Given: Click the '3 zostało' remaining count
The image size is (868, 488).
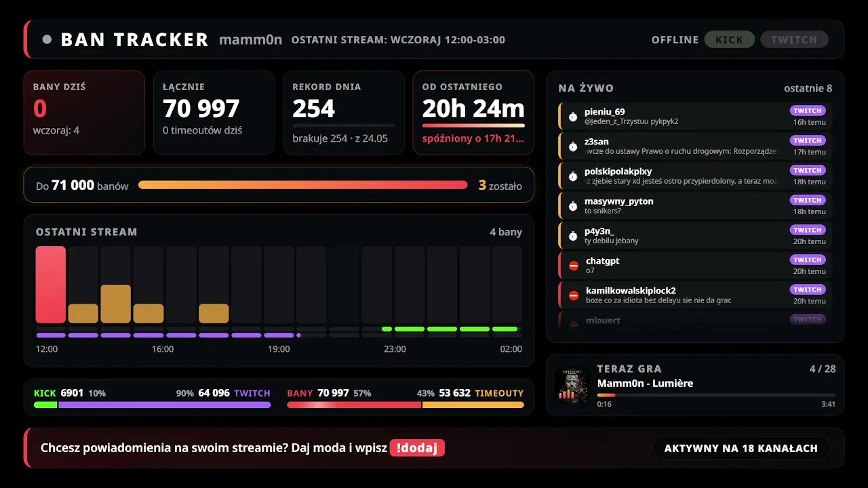Looking at the screenshot, I should [x=500, y=185].
